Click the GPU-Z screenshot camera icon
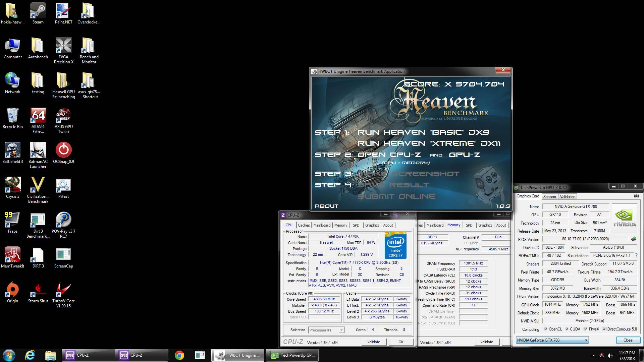Screen dimensions: 644x362 pos(636,196)
